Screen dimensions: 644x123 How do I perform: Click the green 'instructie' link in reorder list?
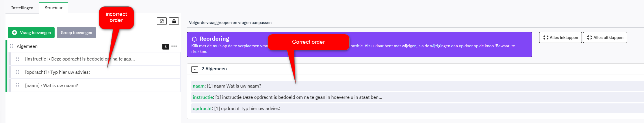click(x=203, y=97)
